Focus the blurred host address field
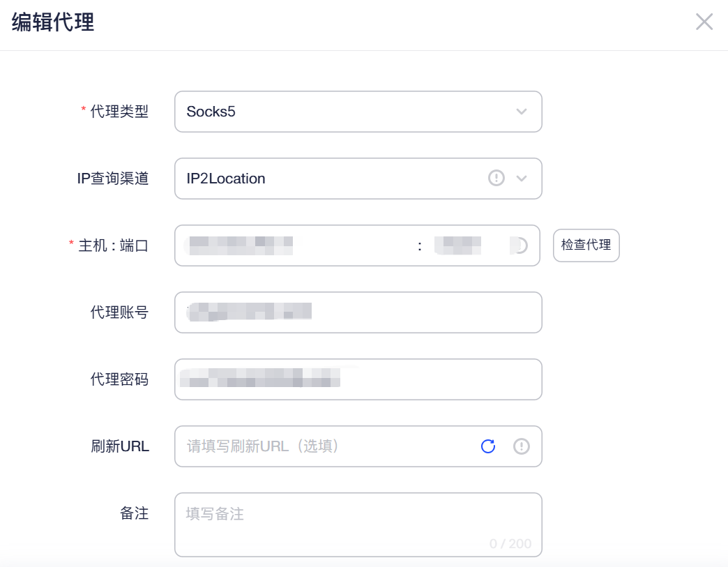This screenshot has width=728, height=567. pyautogui.click(x=297, y=245)
